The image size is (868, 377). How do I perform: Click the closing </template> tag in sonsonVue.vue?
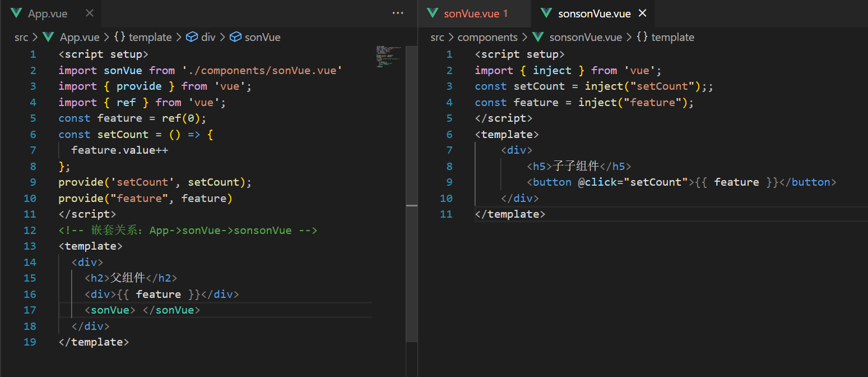tap(510, 214)
